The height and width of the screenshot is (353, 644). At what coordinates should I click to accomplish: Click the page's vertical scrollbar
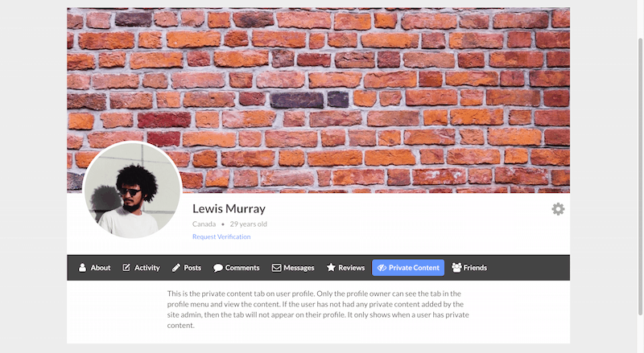click(x=640, y=177)
